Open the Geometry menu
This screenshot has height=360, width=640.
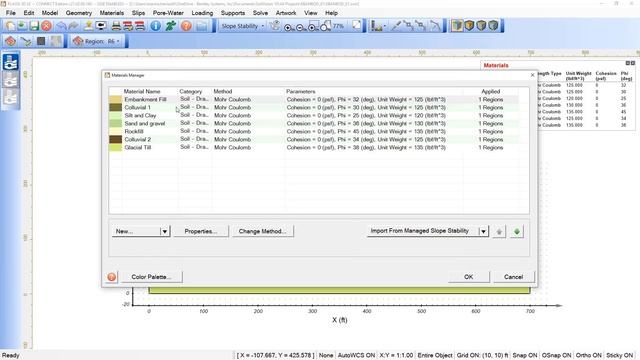pyautogui.click(x=79, y=13)
